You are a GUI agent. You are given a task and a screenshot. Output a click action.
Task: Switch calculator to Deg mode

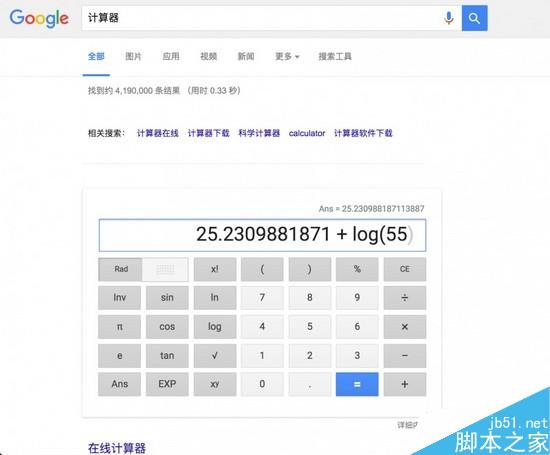[165, 269]
